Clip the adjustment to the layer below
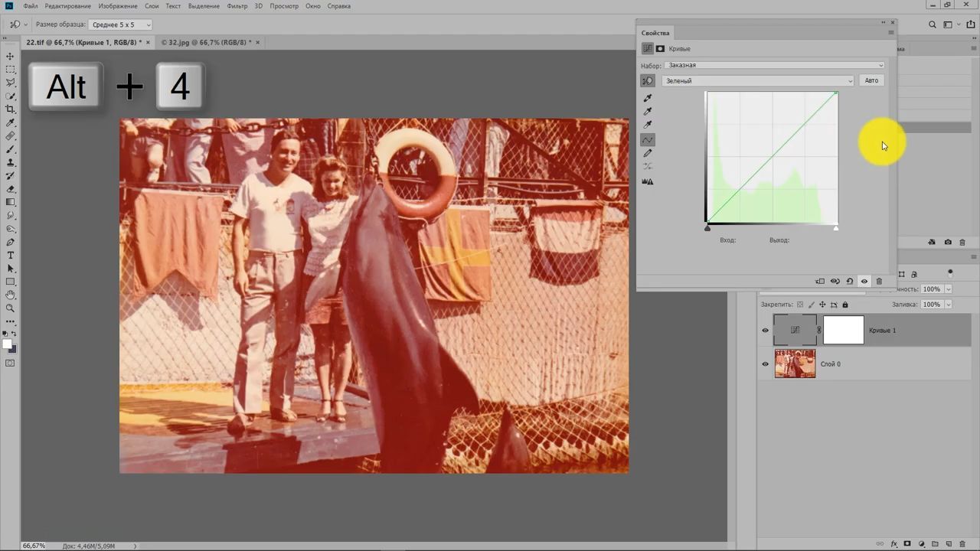The image size is (980, 551). 820,281
